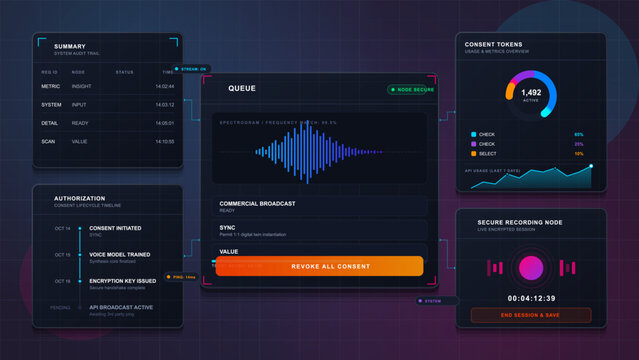The width and height of the screenshot is (639, 360).
Task: Select the cyan CHECK legend swatch
Action: coord(474,134)
